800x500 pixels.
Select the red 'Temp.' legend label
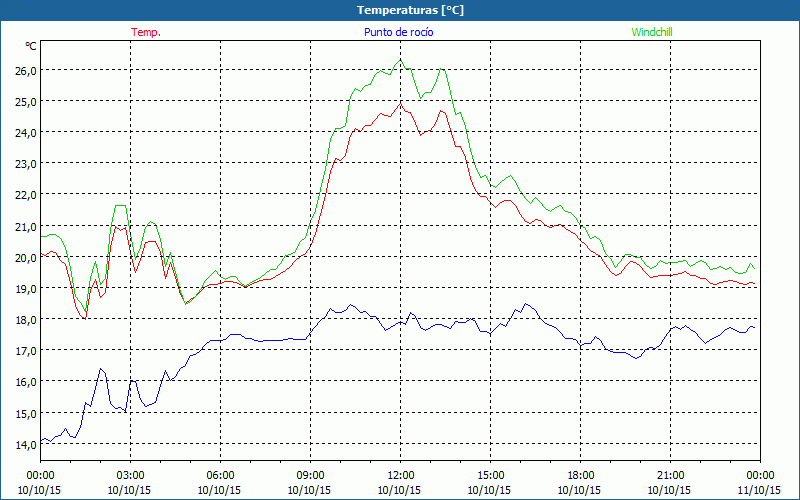point(146,32)
